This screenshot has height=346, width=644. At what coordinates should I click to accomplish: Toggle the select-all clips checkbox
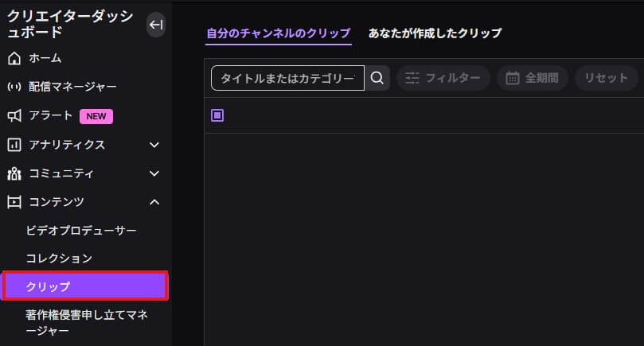pyautogui.click(x=217, y=115)
